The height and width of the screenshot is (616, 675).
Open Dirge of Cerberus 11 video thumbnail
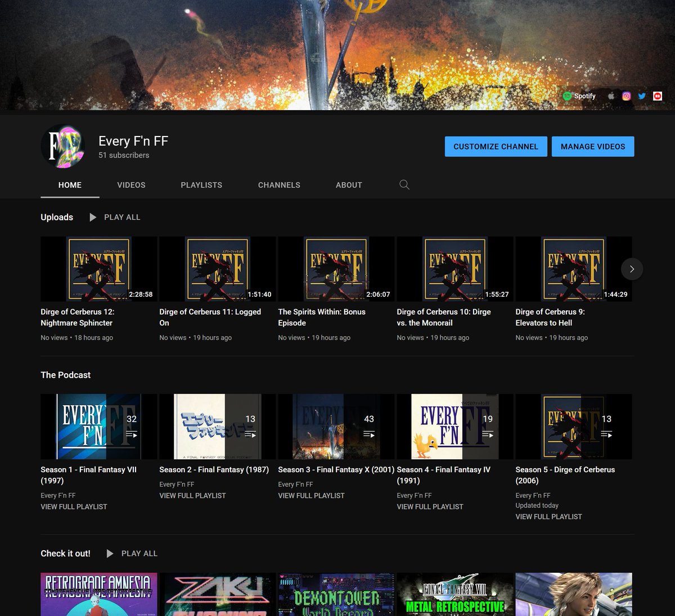[217, 269]
